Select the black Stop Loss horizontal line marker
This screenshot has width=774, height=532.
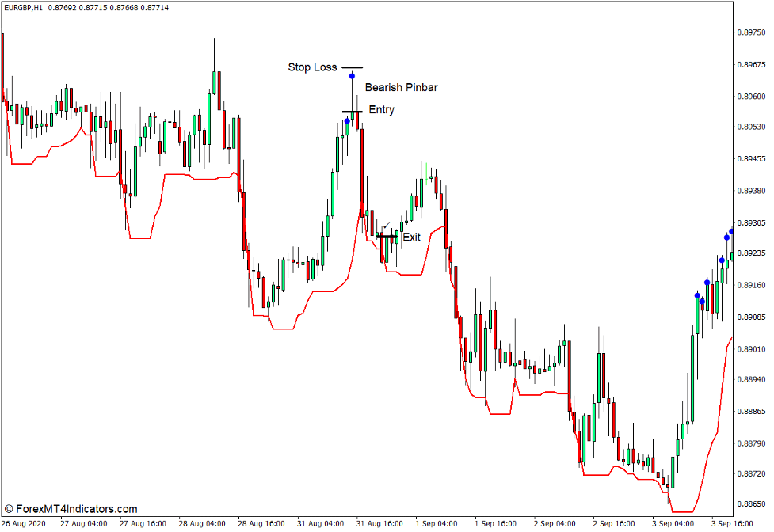point(353,67)
